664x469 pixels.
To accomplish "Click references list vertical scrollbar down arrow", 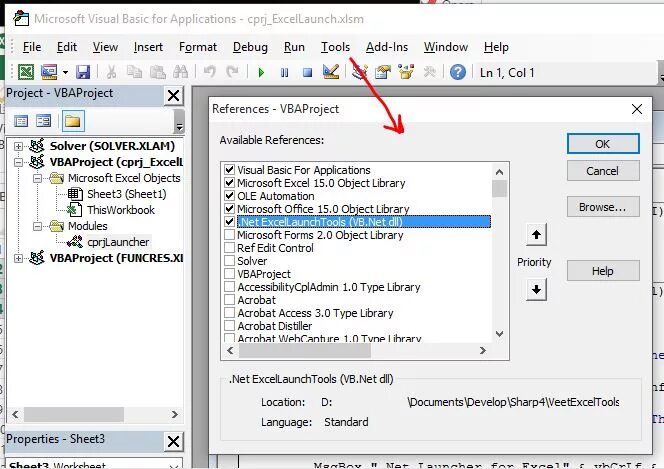I will pos(500,334).
